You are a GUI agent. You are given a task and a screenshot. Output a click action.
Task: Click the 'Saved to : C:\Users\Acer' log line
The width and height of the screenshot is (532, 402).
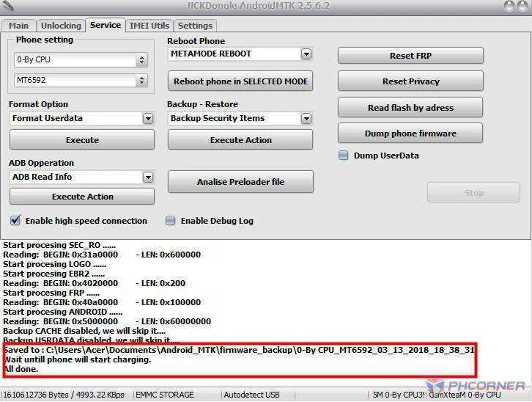(x=239, y=350)
